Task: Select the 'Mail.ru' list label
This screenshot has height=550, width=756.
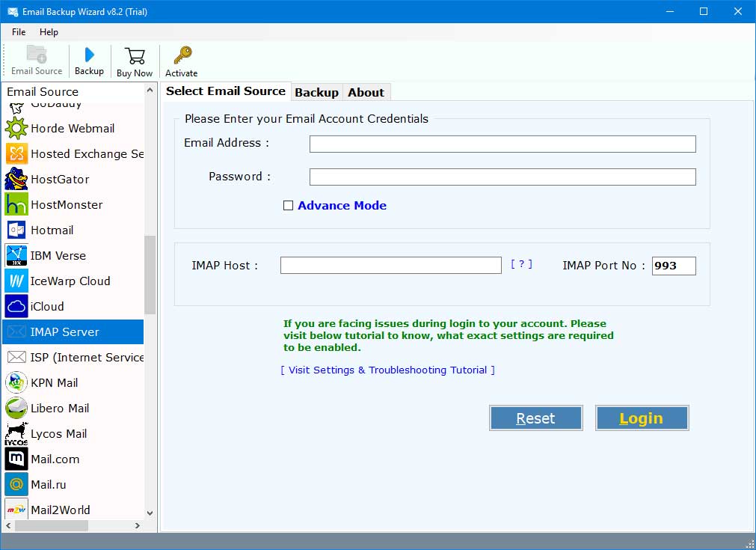Action: point(48,484)
